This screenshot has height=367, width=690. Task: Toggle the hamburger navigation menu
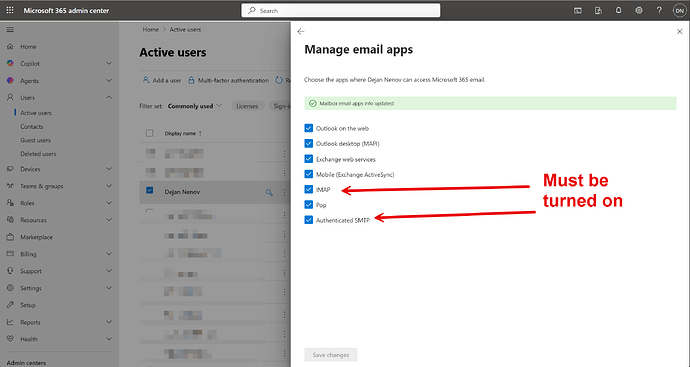pos(10,29)
